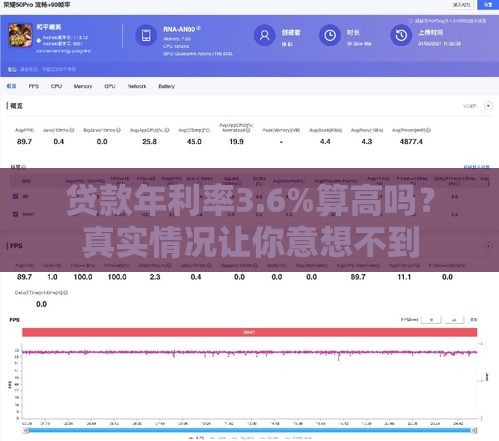Switch to the CPU tab
The height and width of the screenshot is (441, 499).
[x=56, y=86]
